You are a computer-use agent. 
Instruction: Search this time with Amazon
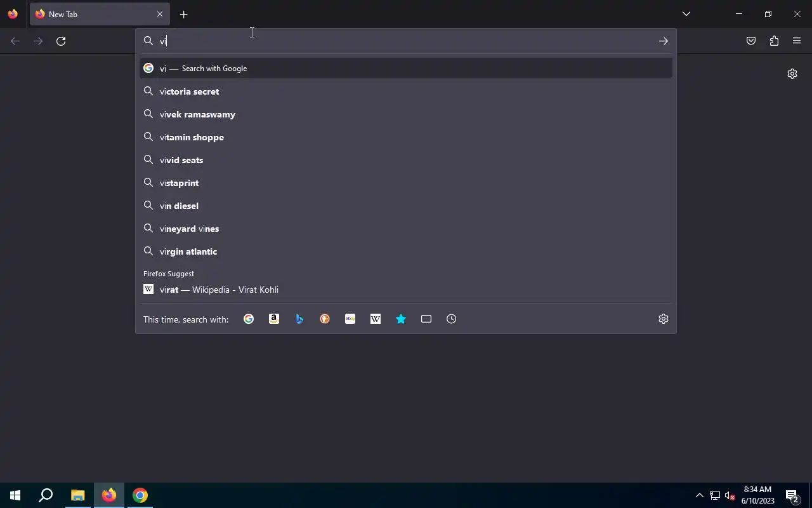(x=274, y=319)
